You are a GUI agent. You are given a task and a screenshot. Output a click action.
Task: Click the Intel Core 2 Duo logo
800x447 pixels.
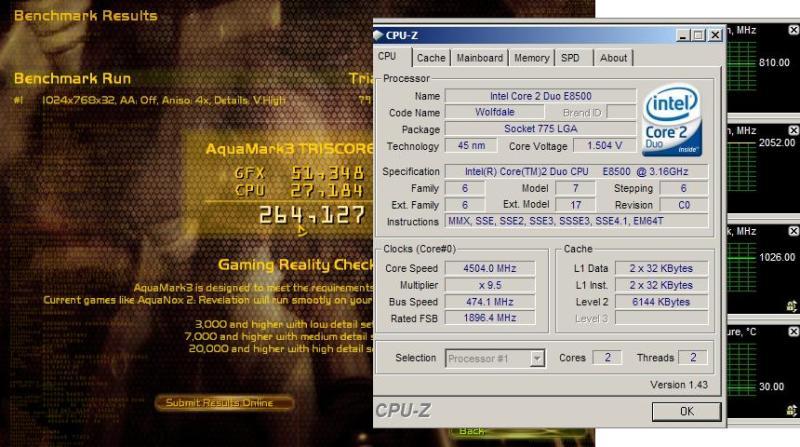coord(672,120)
